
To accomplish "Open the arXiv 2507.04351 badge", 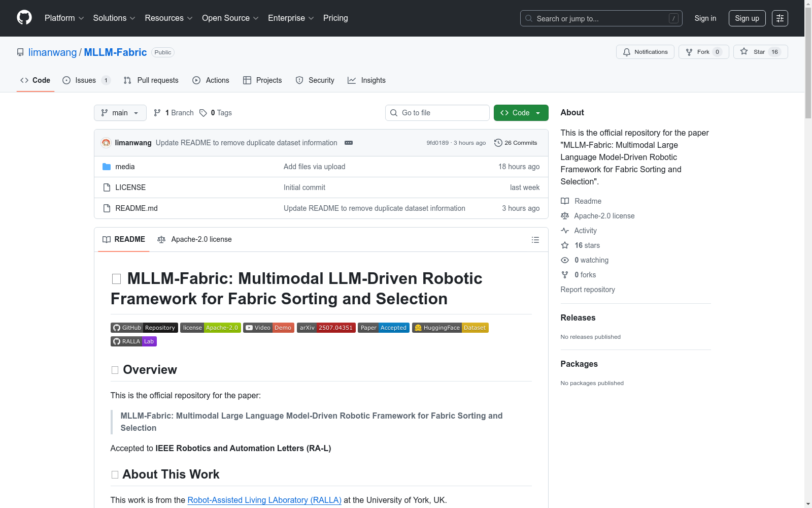I will pyautogui.click(x=326, y=328).
